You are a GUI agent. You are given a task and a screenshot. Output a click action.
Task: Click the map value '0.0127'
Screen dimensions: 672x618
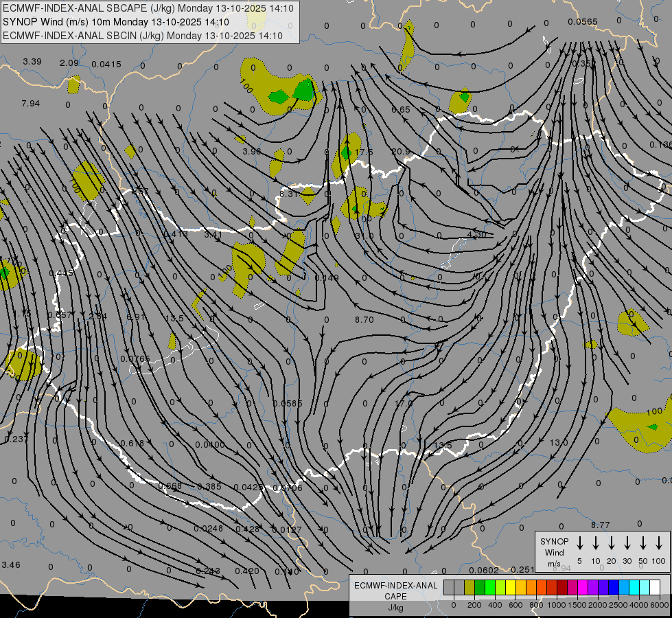click(x=287, y=530)
